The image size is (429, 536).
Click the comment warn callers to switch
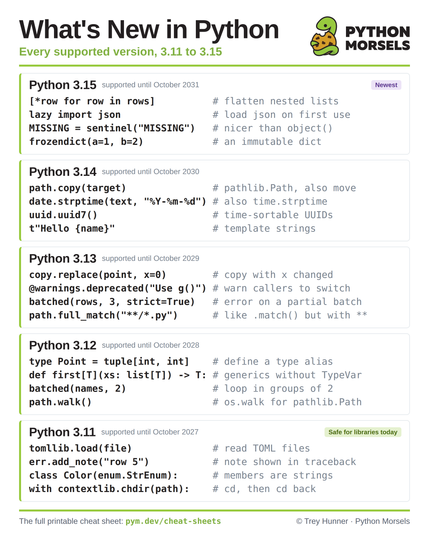click(x=281, y=288)
